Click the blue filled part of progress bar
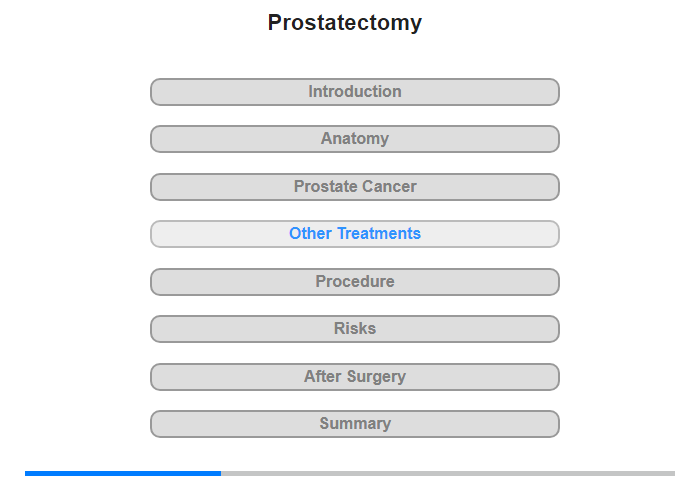This screenshot has height=480, width=700. [123, 473]
